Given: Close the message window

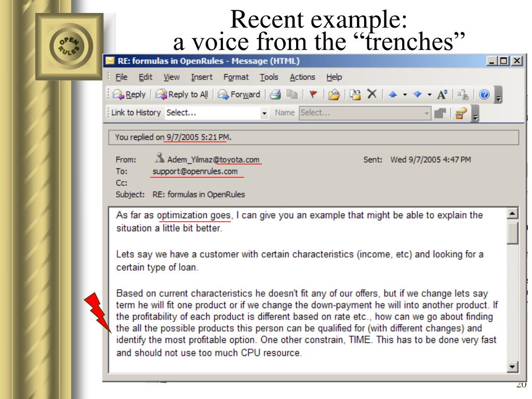Looking at the screenshot, I should coord(517,61).
